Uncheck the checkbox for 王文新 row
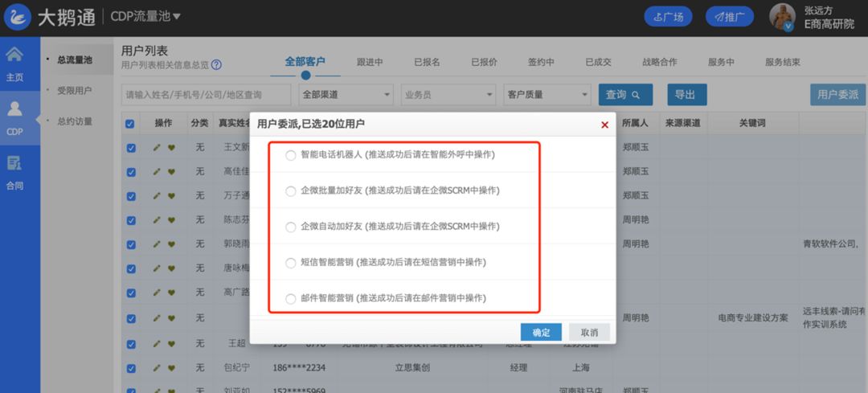This screenshot has width=868, height=393. click(x=131, y=149)
